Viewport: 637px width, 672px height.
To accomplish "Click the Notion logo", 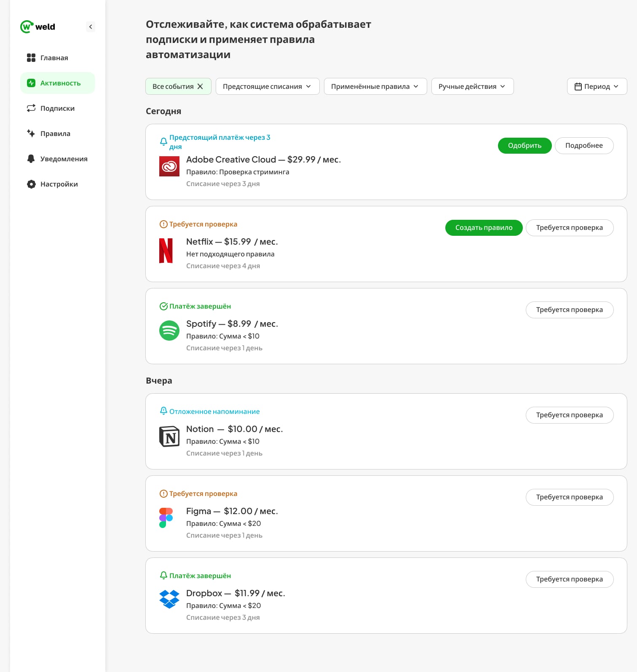I will click(x=169, y=436).
